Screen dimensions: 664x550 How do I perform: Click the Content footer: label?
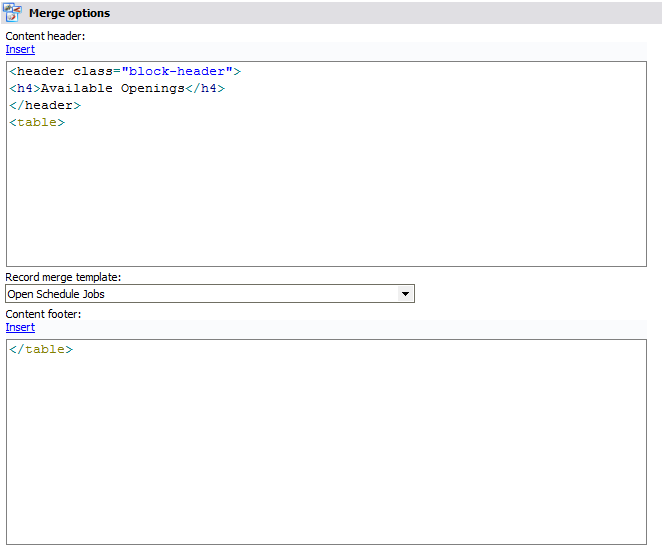[43, 314]
